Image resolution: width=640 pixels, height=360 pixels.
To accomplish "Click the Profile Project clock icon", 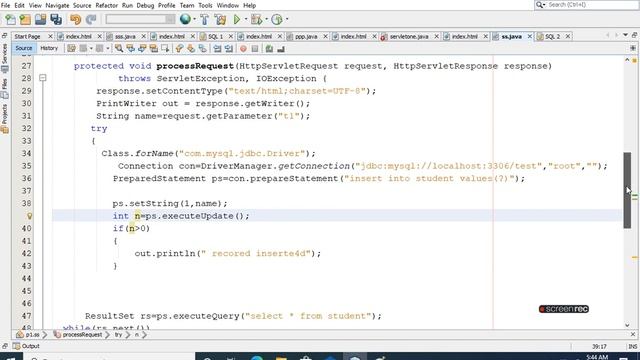I will 277,19.
